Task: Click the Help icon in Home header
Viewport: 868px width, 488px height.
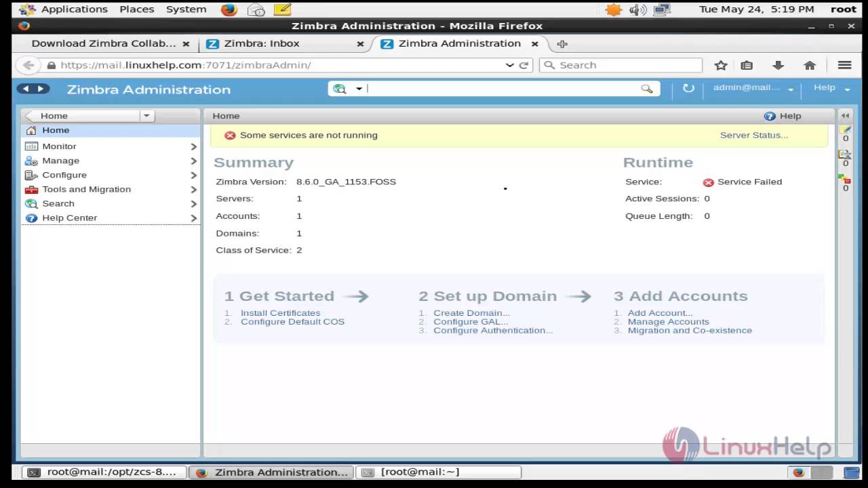Action: (x=769, y=116)
